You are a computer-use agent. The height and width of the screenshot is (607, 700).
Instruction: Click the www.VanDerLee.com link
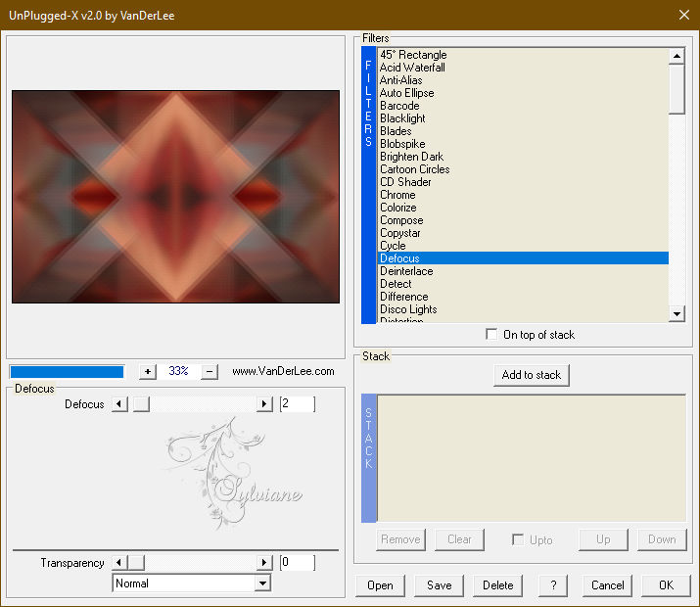283,371
